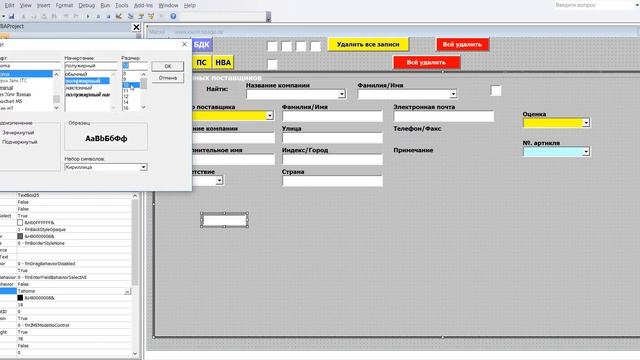Expand Название компании search combo box
The height and width of the screenshot is (360, 640).
tap(342, 94)
